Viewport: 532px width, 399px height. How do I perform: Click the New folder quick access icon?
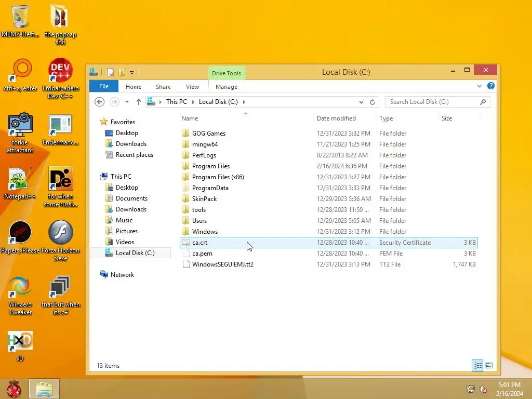pyautogui.click(x=122, y=72)
